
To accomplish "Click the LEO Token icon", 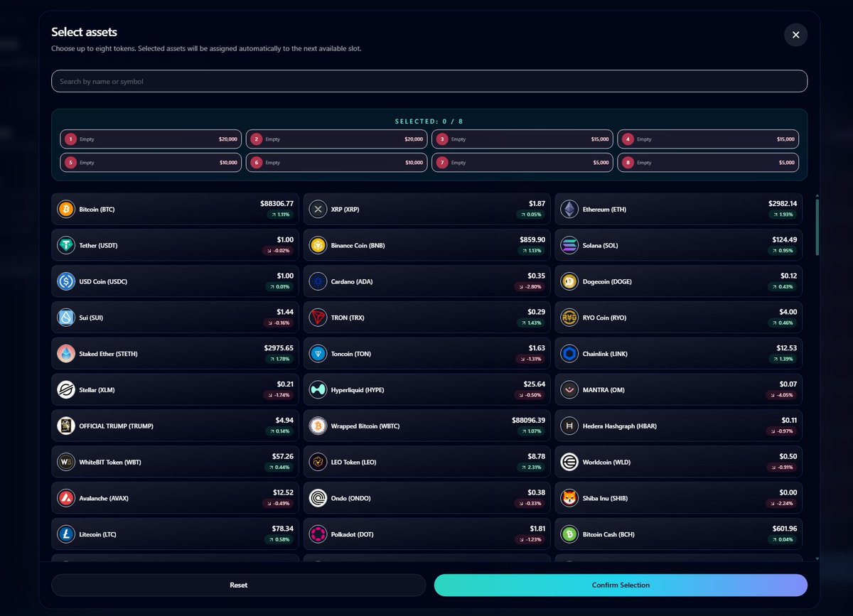I will [x=318, y=463].
